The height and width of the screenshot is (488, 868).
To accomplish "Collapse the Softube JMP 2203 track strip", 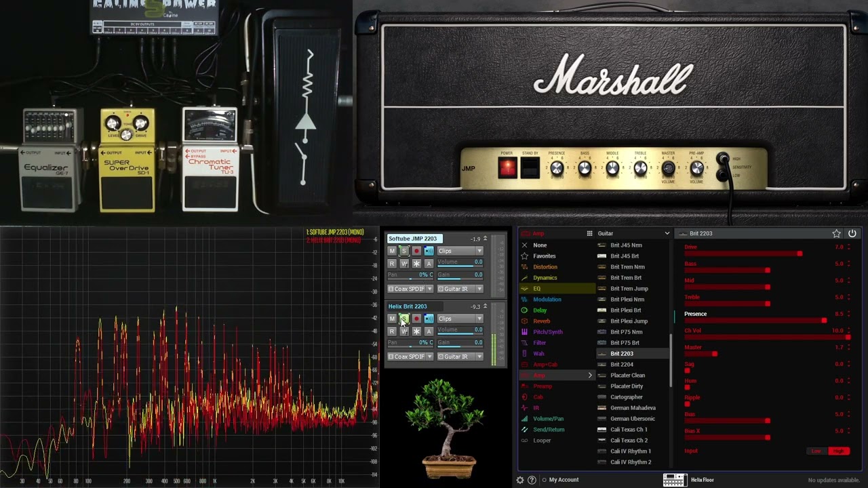I will (x=485, y=239).
